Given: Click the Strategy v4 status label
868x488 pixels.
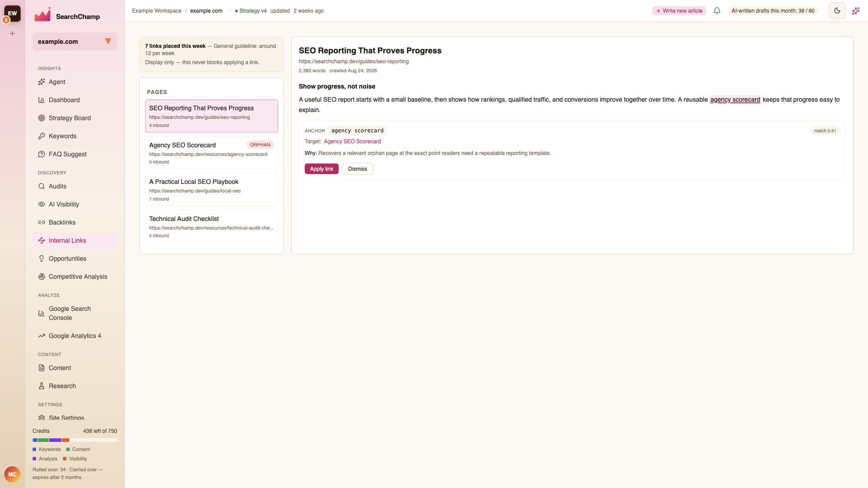Looking at the screenshot, I should point(251,11).
